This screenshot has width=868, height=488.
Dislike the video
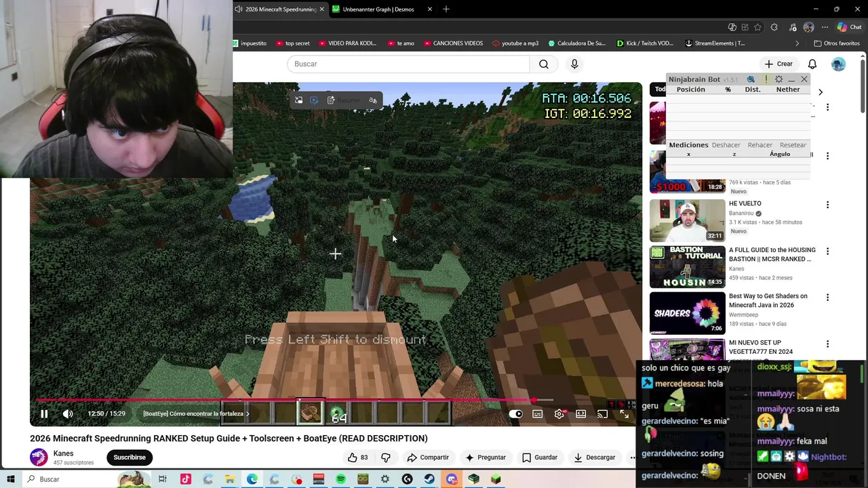point(386,457)
